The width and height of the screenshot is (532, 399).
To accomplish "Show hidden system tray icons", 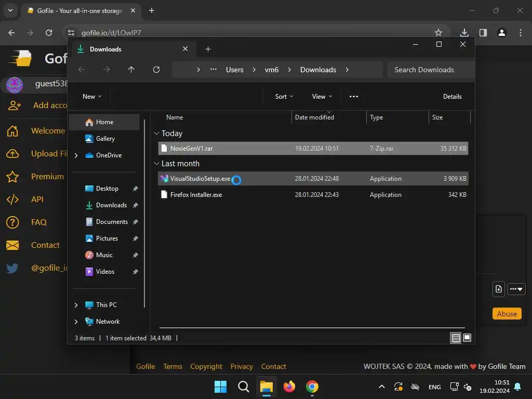I will [x=381, y=387].
